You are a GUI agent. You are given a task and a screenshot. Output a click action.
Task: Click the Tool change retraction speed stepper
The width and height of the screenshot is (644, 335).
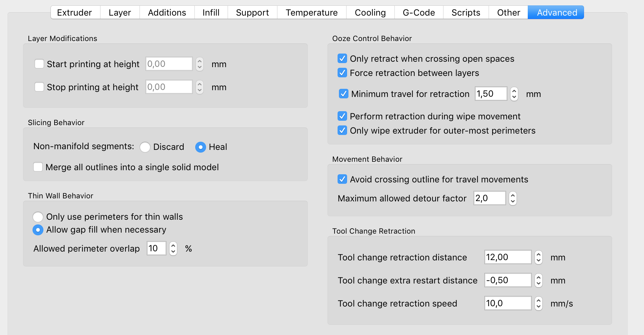click(539, 303)
